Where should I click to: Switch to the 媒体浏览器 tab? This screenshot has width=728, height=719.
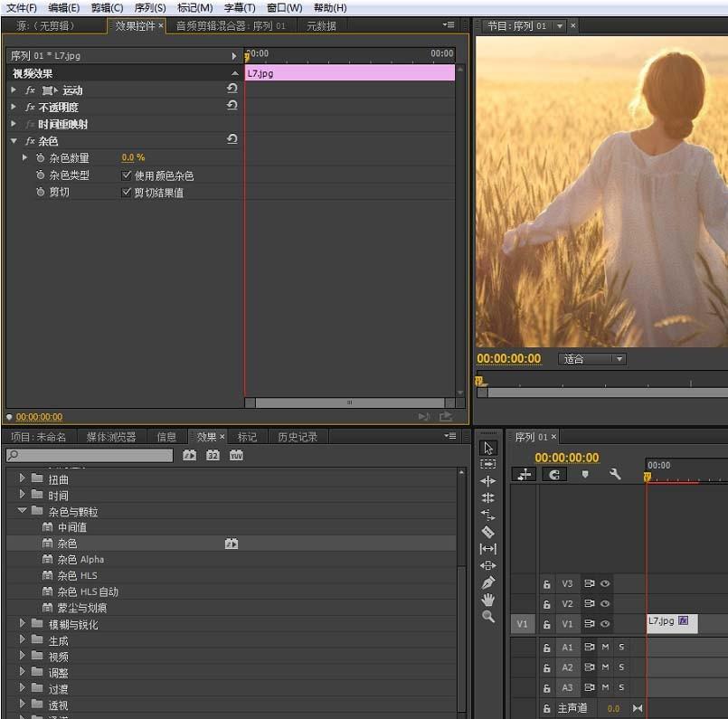point(111,437)
